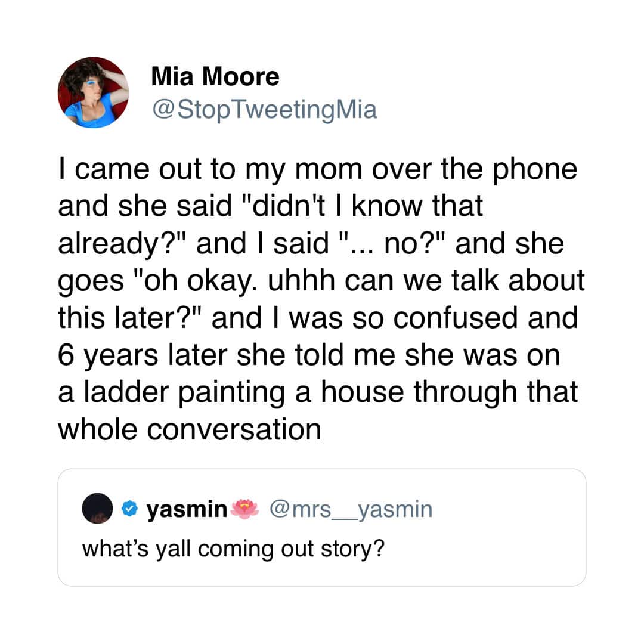
Task: Click the word "confused" in the tweet
Action: [x=456, y=318]
